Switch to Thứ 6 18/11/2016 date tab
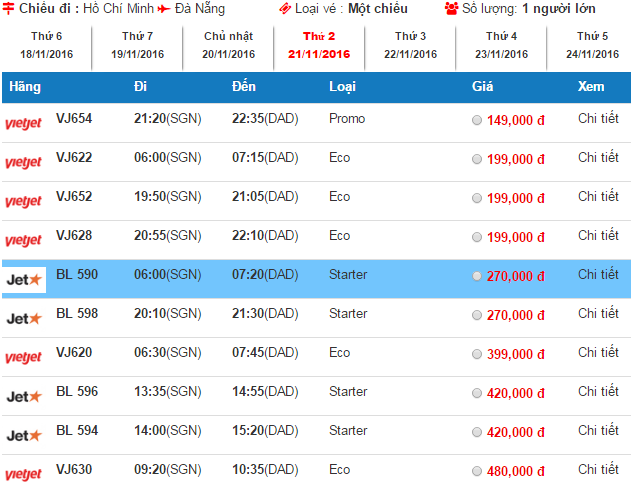Viewport: 631px width, 493px height. tap(47, 45)
